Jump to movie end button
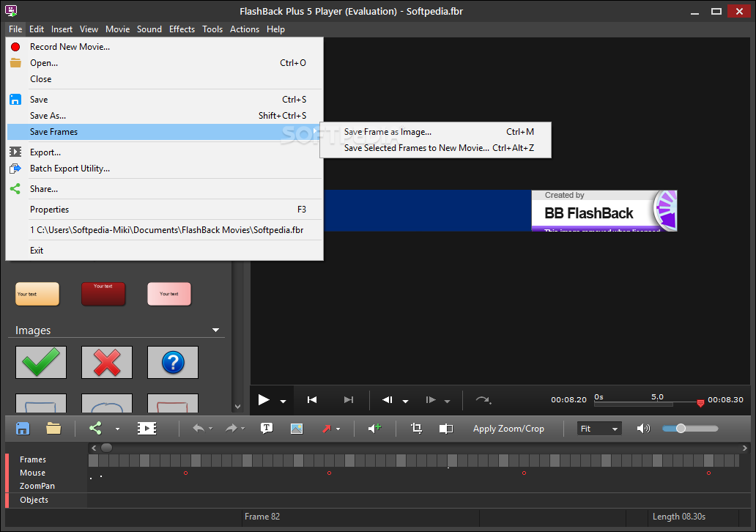The image size is (756, 532). coord(349,400)
